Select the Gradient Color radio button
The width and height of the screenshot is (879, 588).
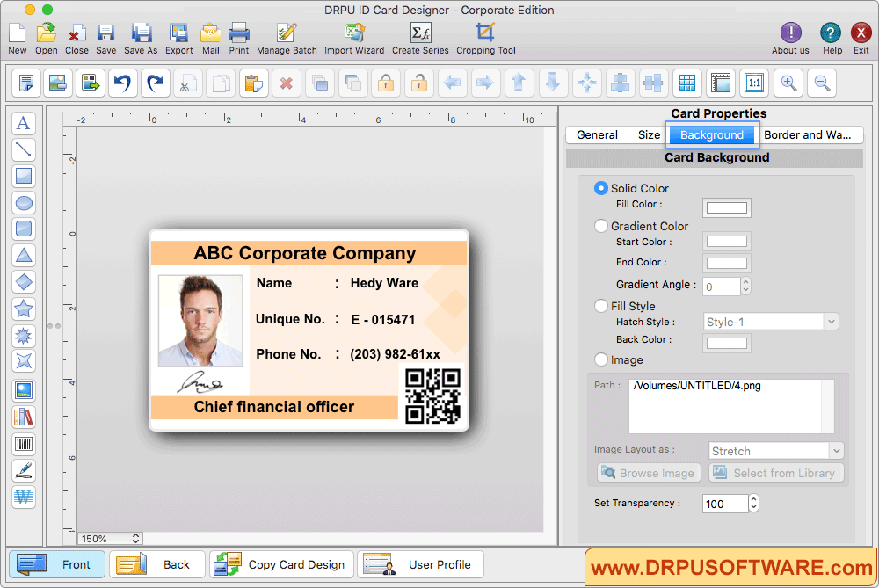point(600,226)
